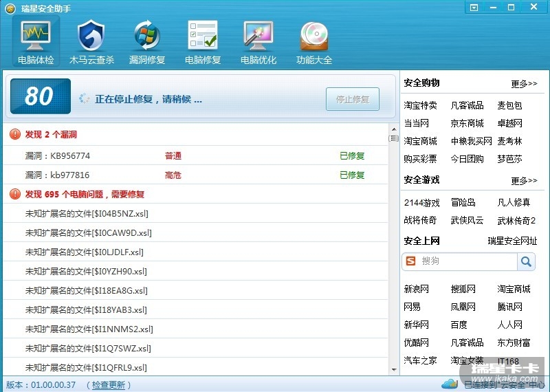Screen dimensions: 550x392
Task: Open 优酷网 site link
Action: pyautogui.click(x=416, y=342)
